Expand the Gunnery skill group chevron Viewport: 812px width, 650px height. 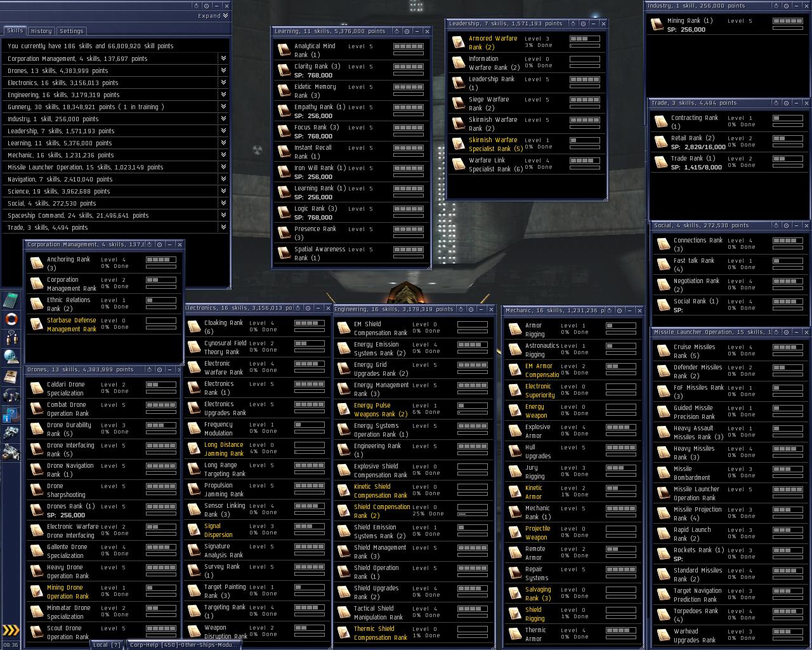coord(223,107)
